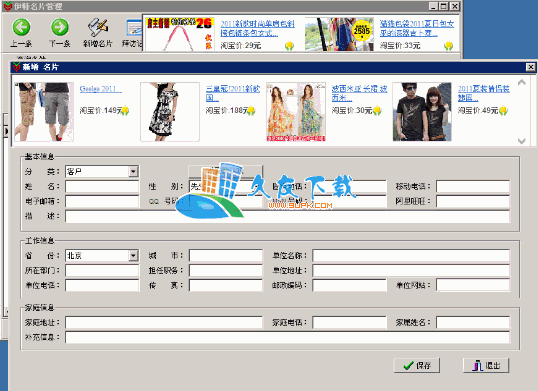Open the 33元 bag ad thumbnail
The width and height of the screenshot is (538, 391).
pos(339,34)
